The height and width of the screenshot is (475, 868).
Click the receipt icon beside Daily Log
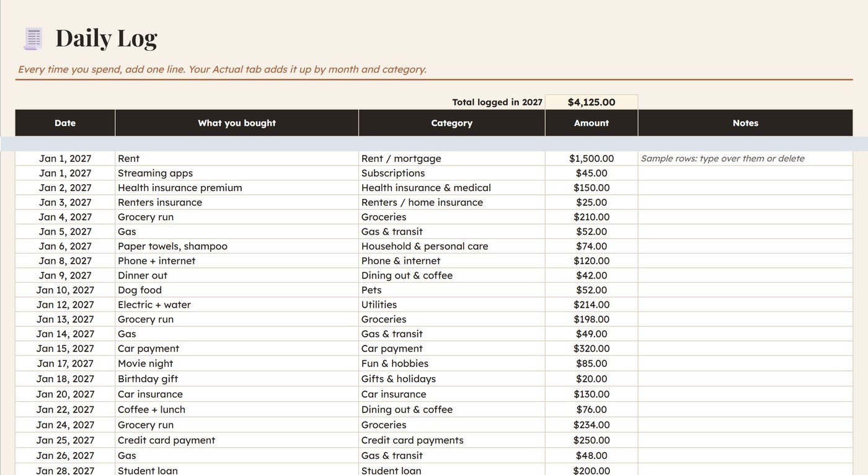tap(33, 38)
